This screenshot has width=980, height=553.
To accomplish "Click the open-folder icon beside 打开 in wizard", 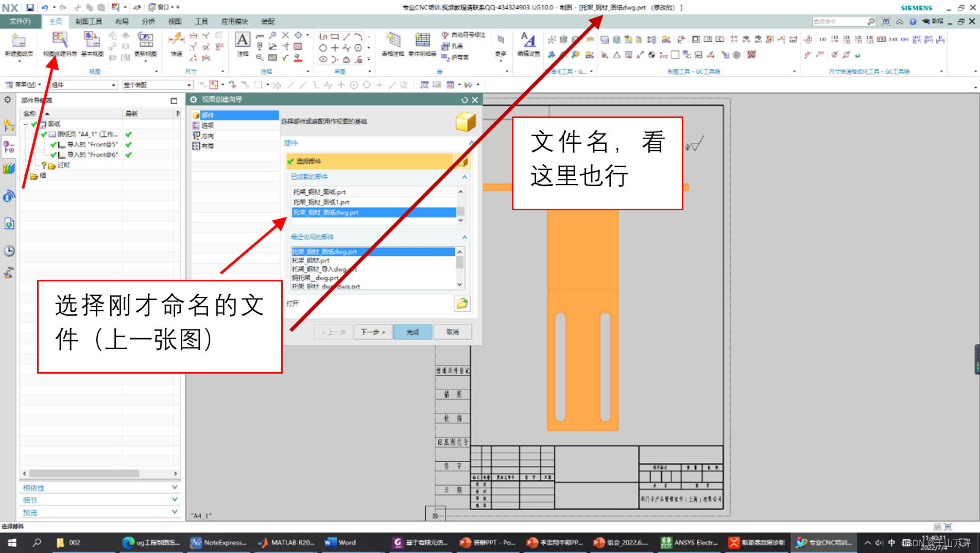I will point(462,303).
